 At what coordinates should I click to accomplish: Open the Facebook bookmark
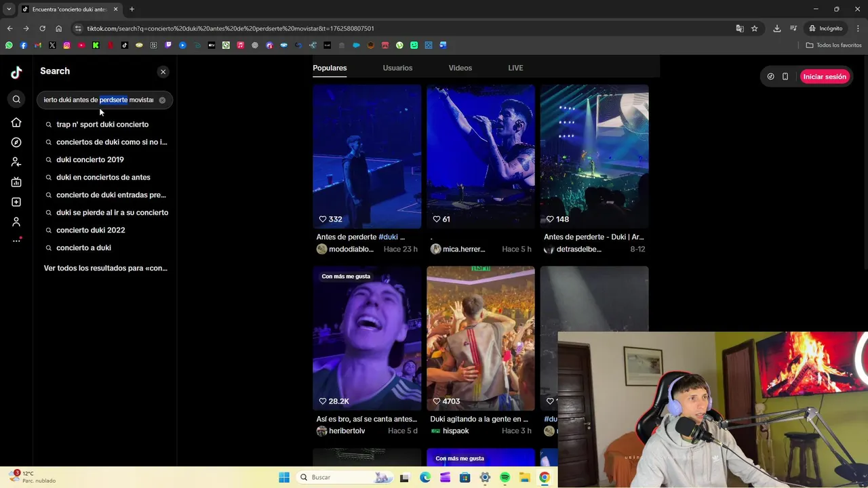pos(23,45)
